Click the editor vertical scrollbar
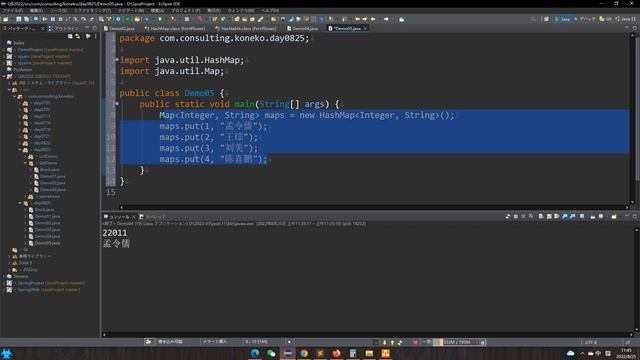The height and width of the screenshot is (360, 640). [633, 118]
